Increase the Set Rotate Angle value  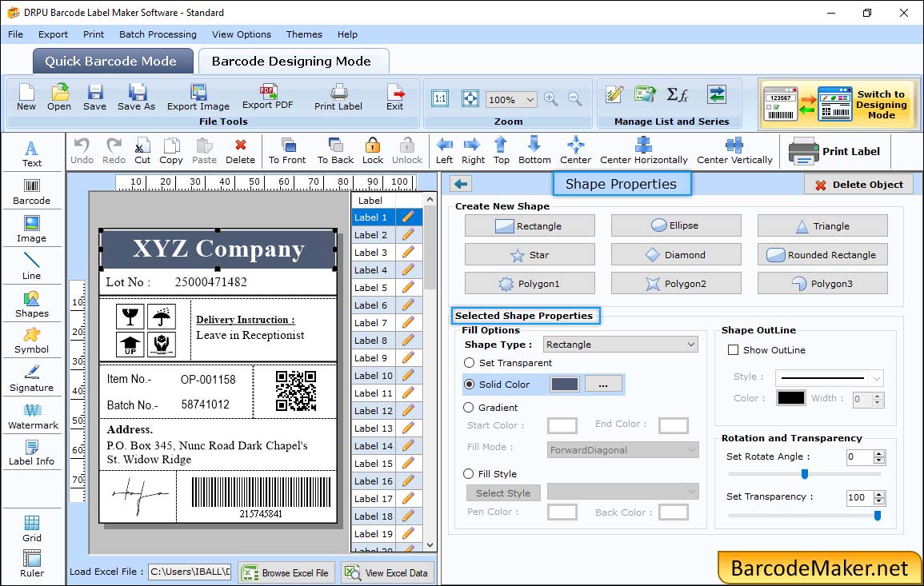click(x=879, y=453)
